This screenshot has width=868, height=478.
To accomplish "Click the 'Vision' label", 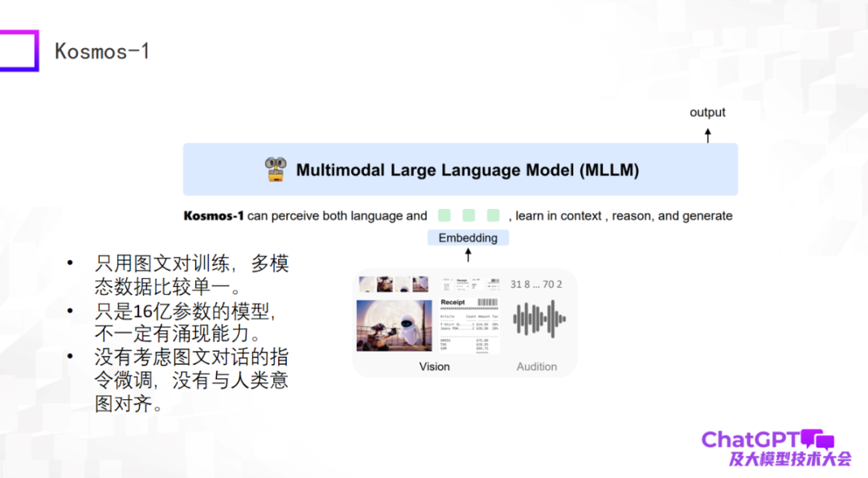I will coord(435,367).
